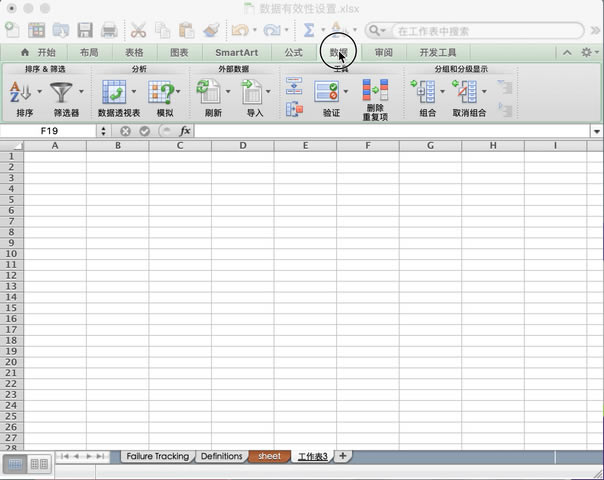Click the Data Validation (验证) icon
Screen dimensions: 604x480
[327, 93]
